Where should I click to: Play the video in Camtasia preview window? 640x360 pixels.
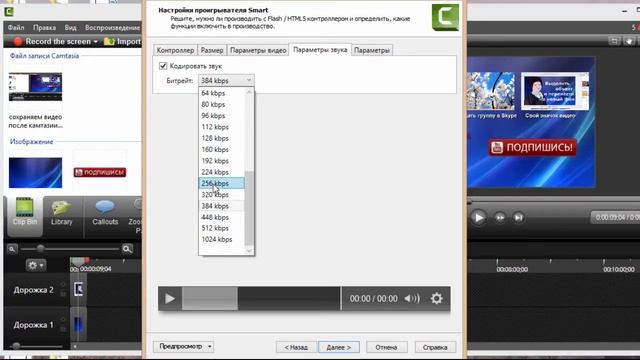click(x=478, y=217)
